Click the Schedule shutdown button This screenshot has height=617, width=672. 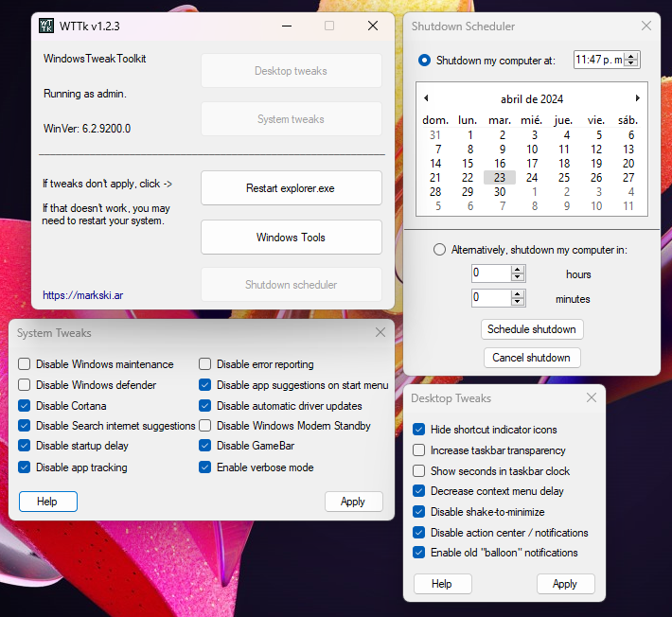coord(531,329)
